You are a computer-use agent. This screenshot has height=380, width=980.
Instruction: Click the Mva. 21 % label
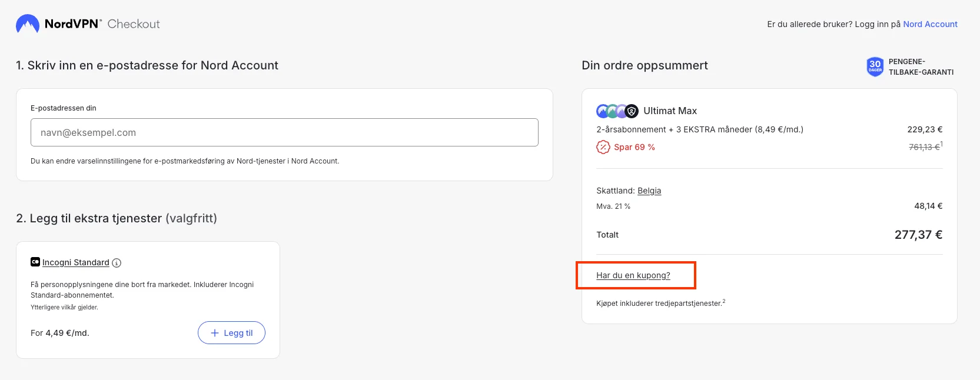[613, 206]
